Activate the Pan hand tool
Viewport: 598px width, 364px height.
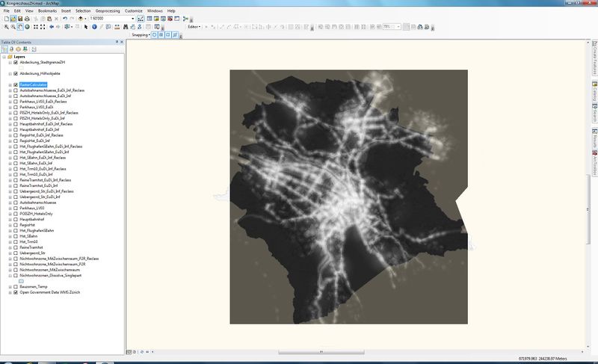point(21,26)
